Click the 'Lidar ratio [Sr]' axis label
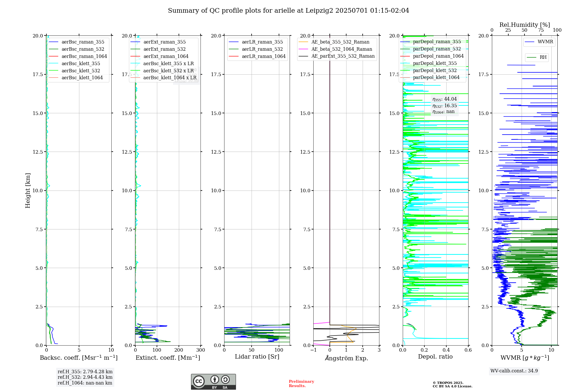The width and height of the screenshot is (577, 392). pos(257,357)
